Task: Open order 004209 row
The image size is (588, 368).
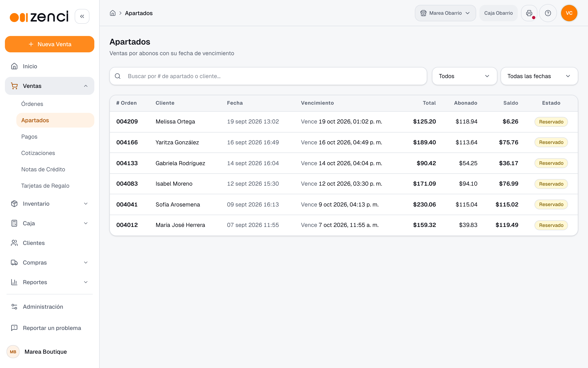Action: (x=344, y=122)
